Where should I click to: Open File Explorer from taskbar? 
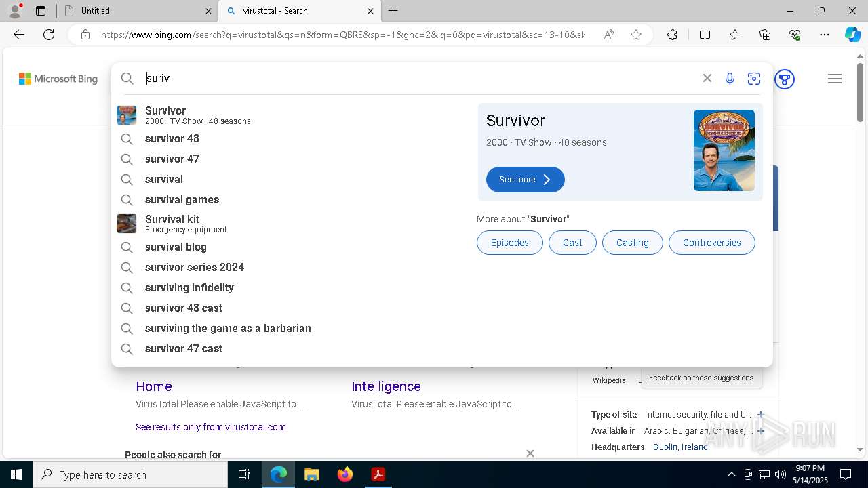point(311,474)
